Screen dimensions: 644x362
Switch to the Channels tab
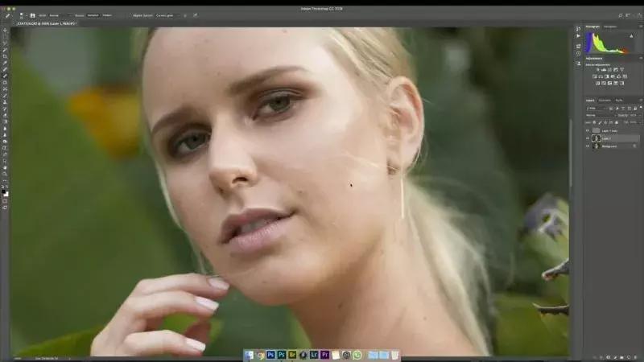tap(605, 101)
